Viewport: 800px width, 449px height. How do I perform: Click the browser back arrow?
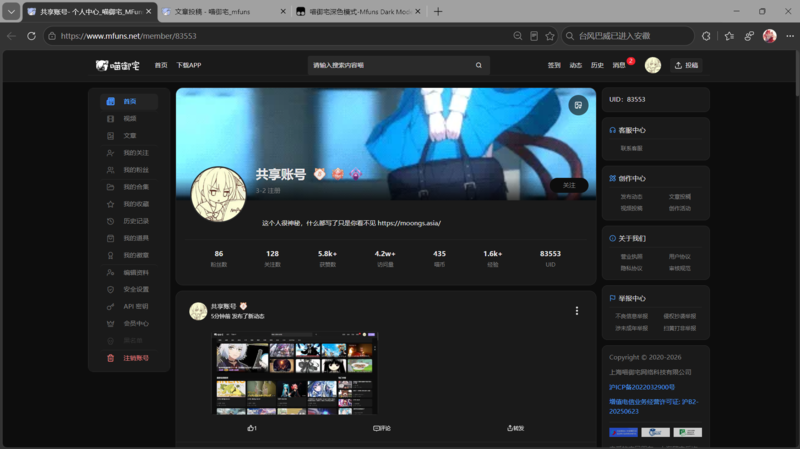(11, 36)
